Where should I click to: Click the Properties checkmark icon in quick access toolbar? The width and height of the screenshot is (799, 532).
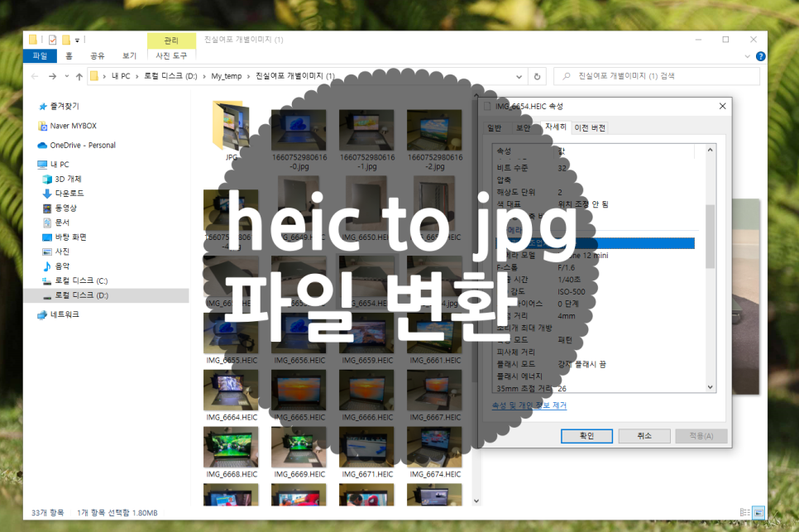52,40
